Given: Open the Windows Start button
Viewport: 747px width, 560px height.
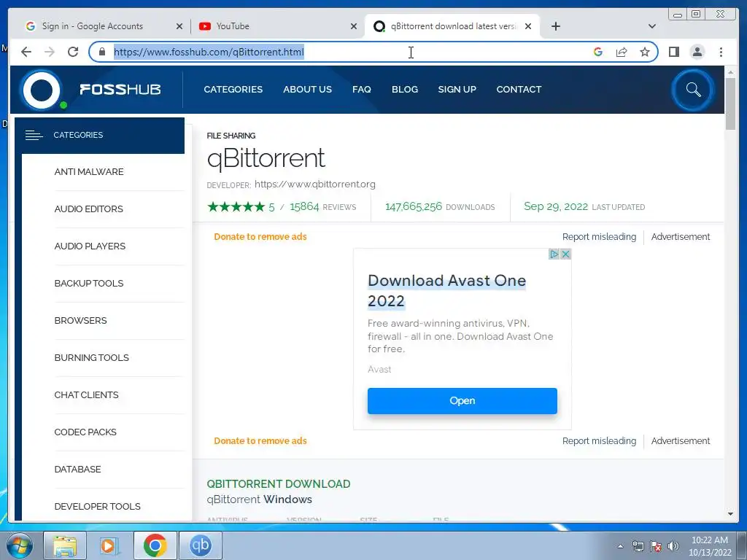Looking at the screenshot, I should click(20, 545).
